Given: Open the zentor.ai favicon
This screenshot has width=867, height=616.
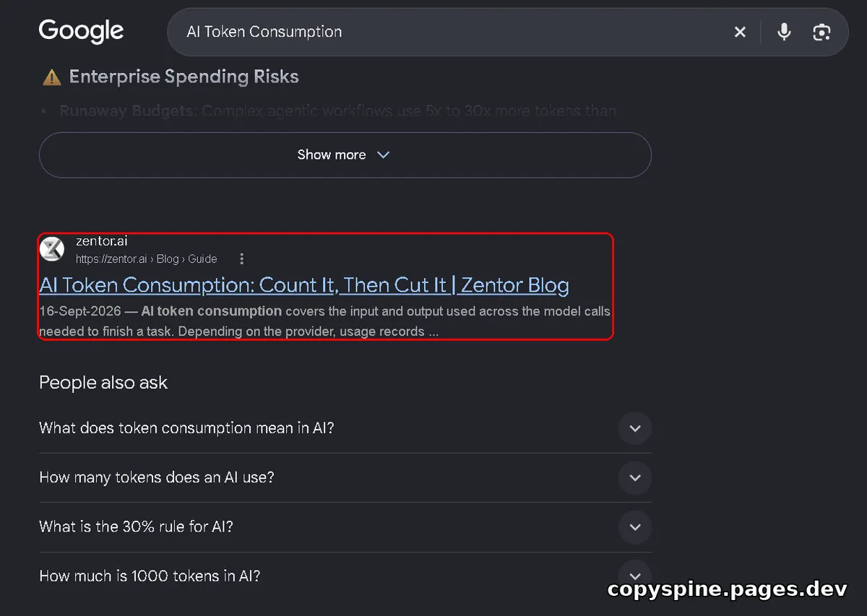Looking at the screenshot, I should coord(52,249).
